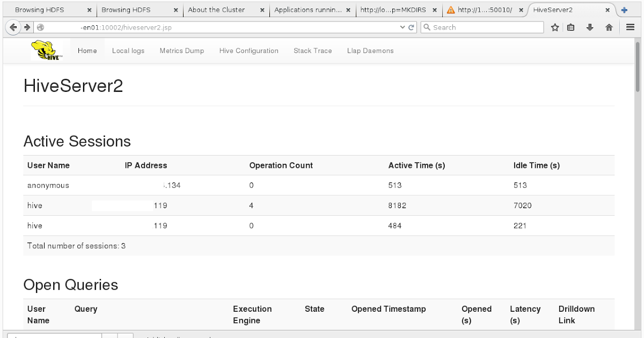
Task: View the Metrics Dump page
Action: point(181,50)
